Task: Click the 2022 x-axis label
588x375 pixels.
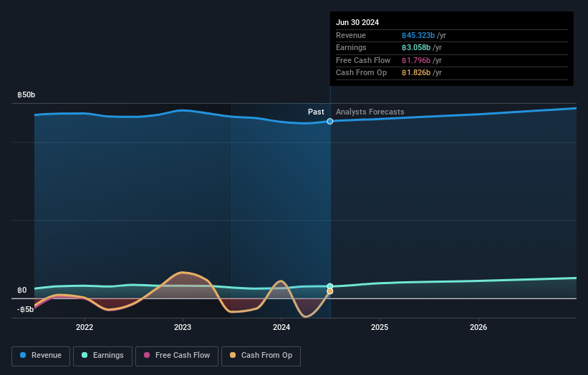Action: [85, 327]
